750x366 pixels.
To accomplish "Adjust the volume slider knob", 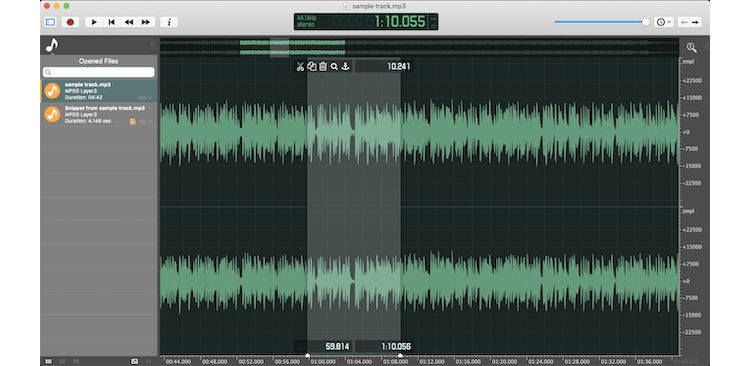I will pos(646,22).
